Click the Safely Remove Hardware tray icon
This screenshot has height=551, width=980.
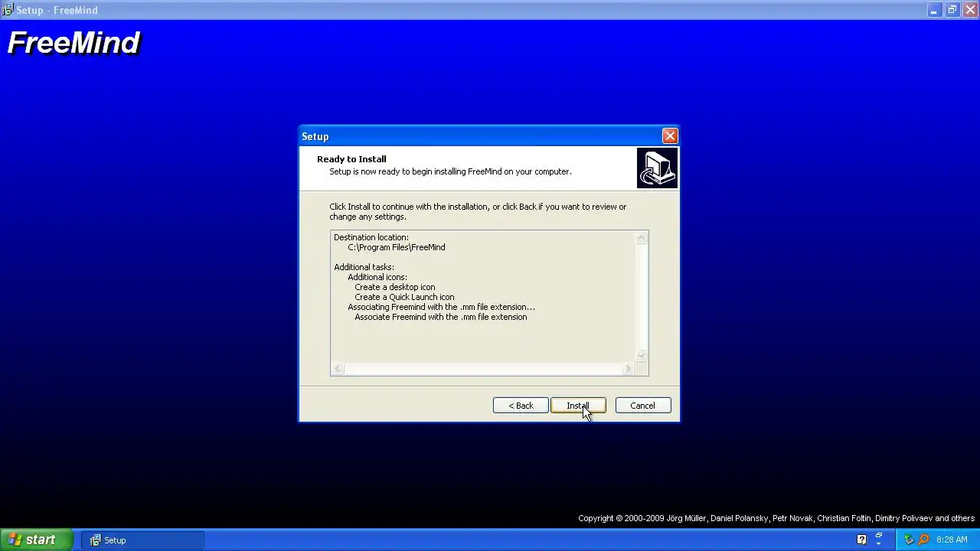909,540
